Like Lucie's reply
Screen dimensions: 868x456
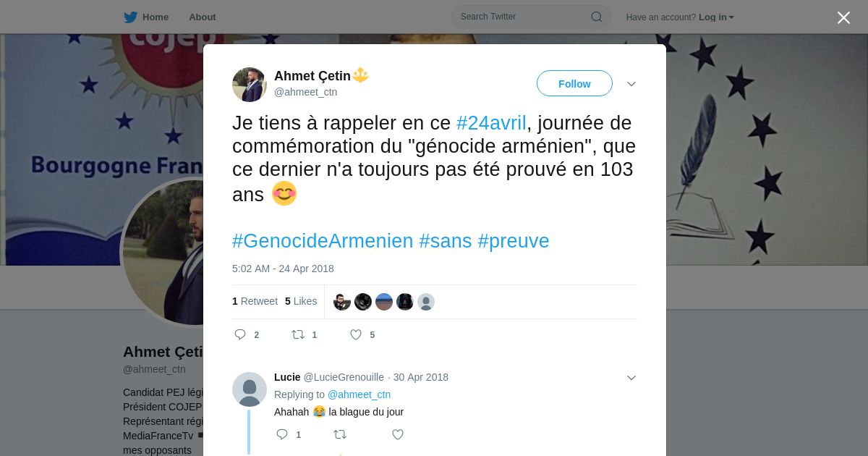[x=397, y=434]
